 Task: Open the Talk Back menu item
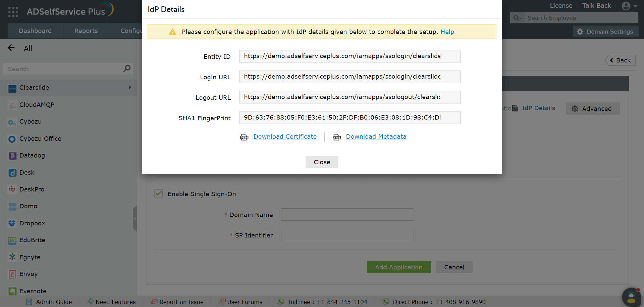click(x=596, y=6)
